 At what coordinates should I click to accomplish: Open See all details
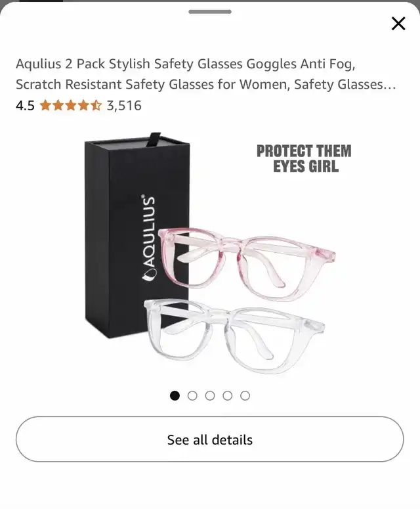click(x=210, y=439)
